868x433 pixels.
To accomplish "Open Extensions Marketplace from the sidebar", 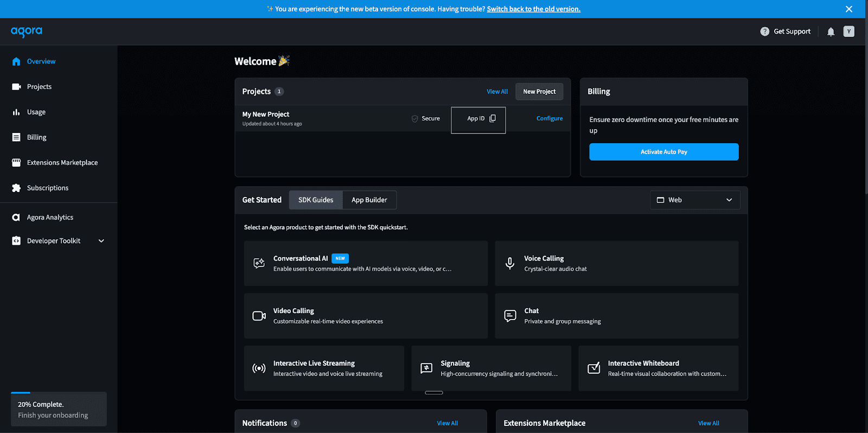I will coord(62,163).
